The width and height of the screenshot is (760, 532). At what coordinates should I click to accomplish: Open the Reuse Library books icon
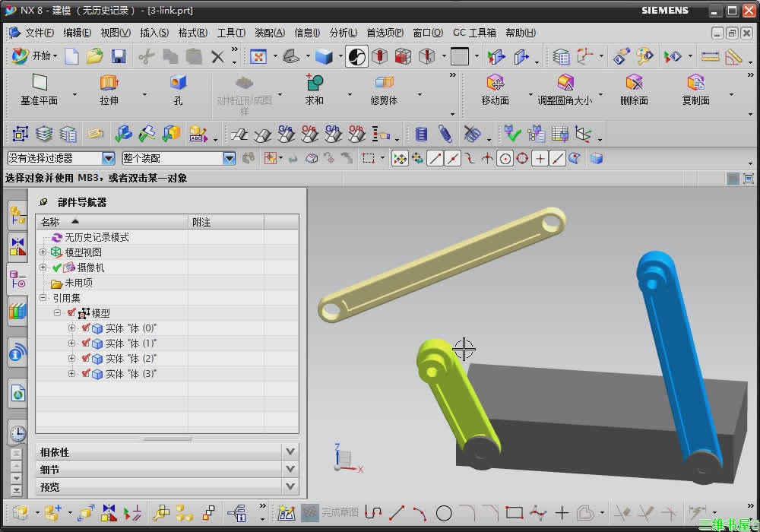(x=18, y=311)
